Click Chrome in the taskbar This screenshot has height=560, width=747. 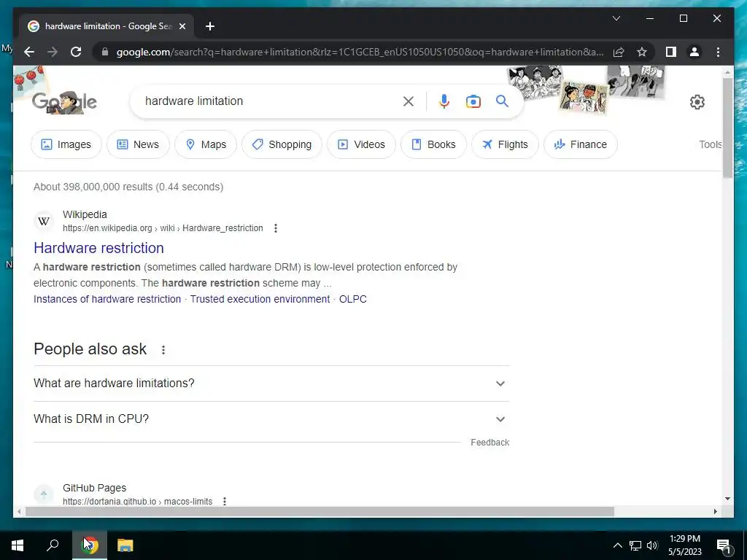point(90,545)
